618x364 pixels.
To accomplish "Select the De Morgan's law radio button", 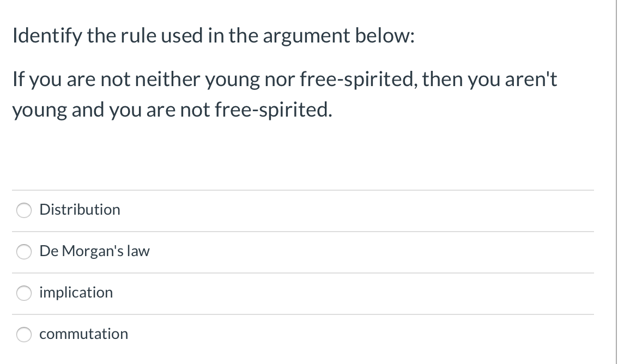I will (24, 252).
